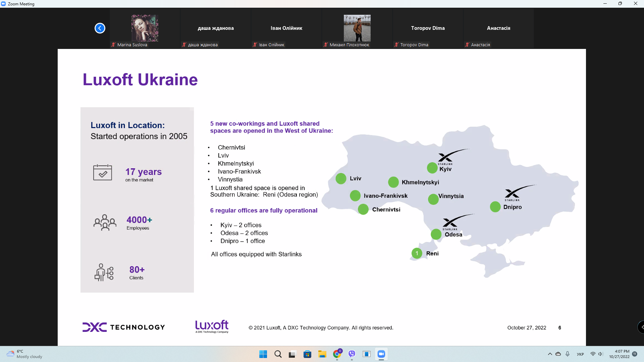
Task: Click the Zoom icon in the taskbar
Action: click(x=381, y=354)
